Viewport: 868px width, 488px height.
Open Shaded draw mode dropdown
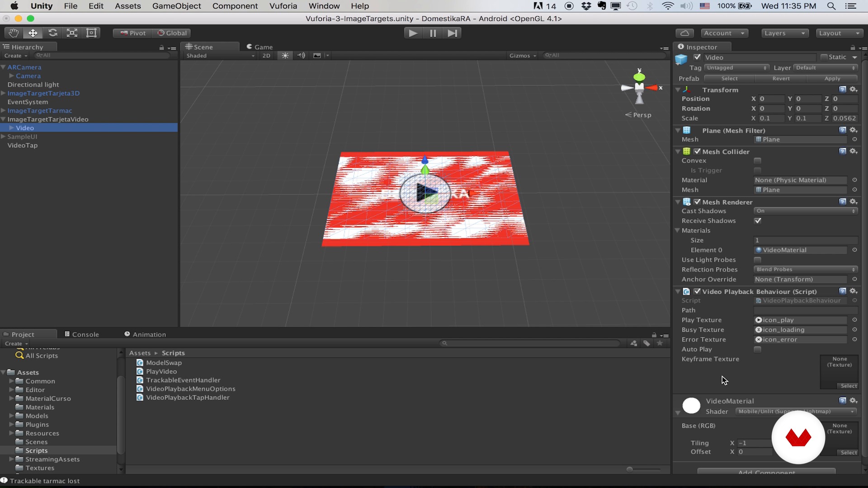pyautogui.click(x=221, y=56)
